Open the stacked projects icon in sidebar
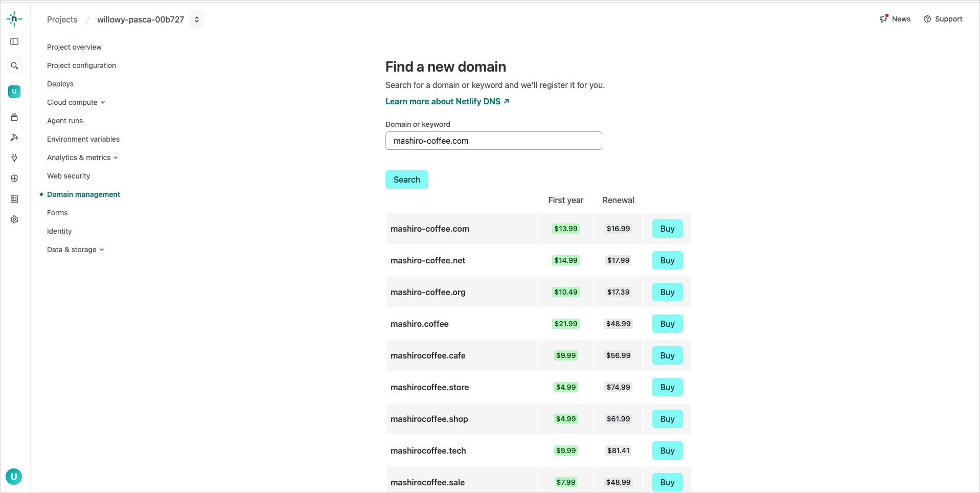This screenshot has height=493, width=980. click(x=14, y=117)
